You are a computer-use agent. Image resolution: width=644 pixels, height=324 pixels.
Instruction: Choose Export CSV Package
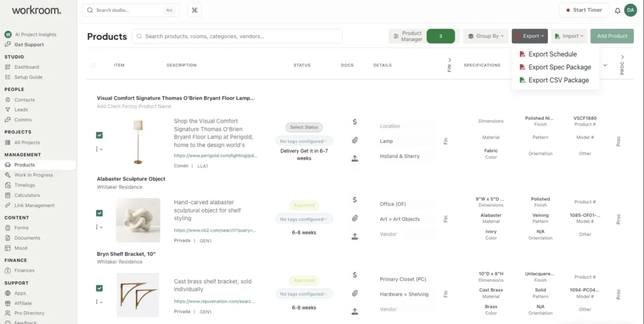click(x=554, y=80)
